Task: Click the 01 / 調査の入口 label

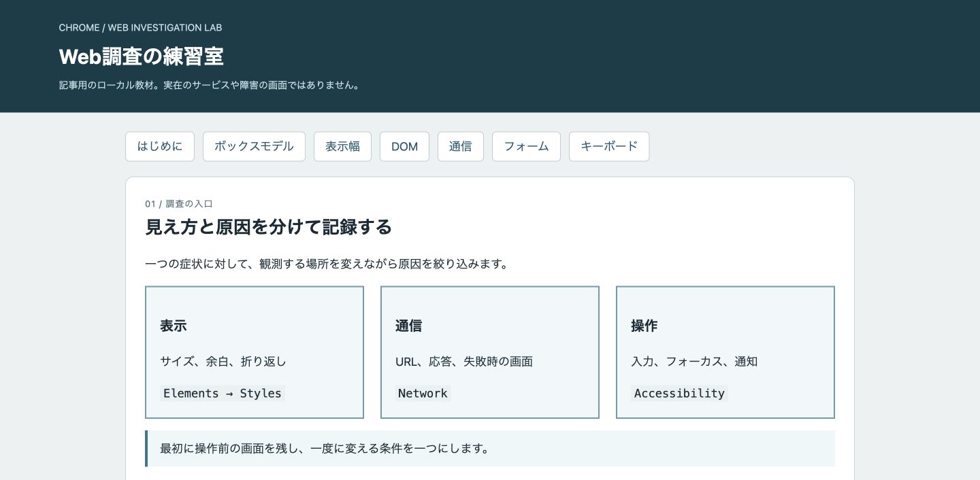Action: click(x=180, y=204)
